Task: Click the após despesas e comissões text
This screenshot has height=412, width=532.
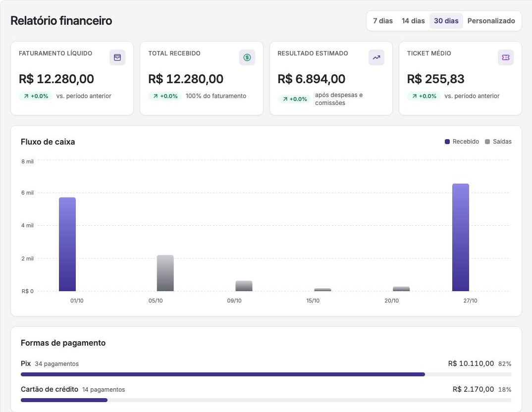Action: tap(339, 99)
